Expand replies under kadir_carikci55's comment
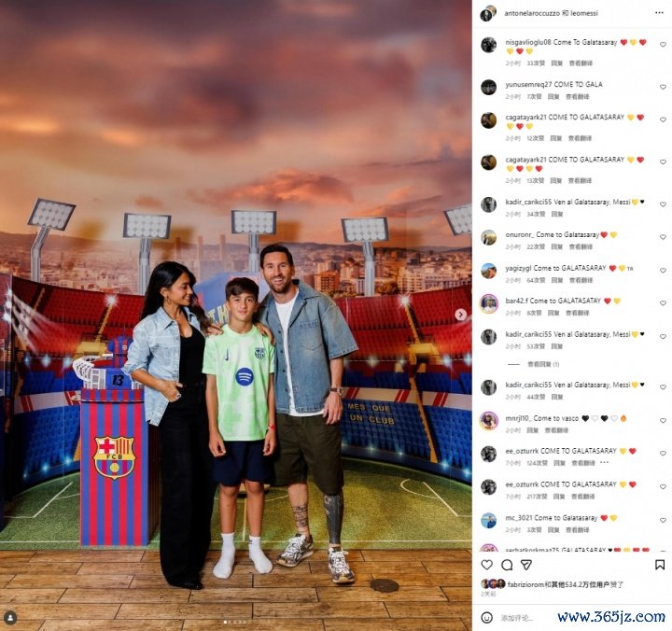 [x=543, y=364]
